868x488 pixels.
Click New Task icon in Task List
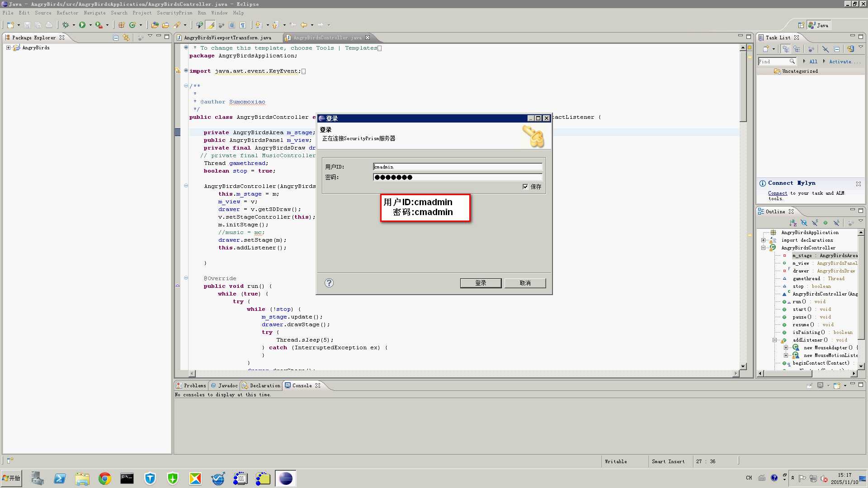click(766, 49)
